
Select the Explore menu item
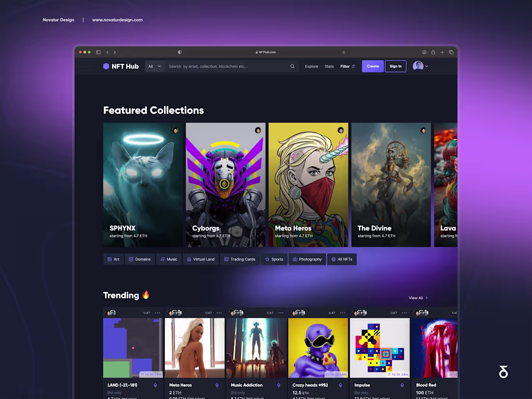coord(311,66)
